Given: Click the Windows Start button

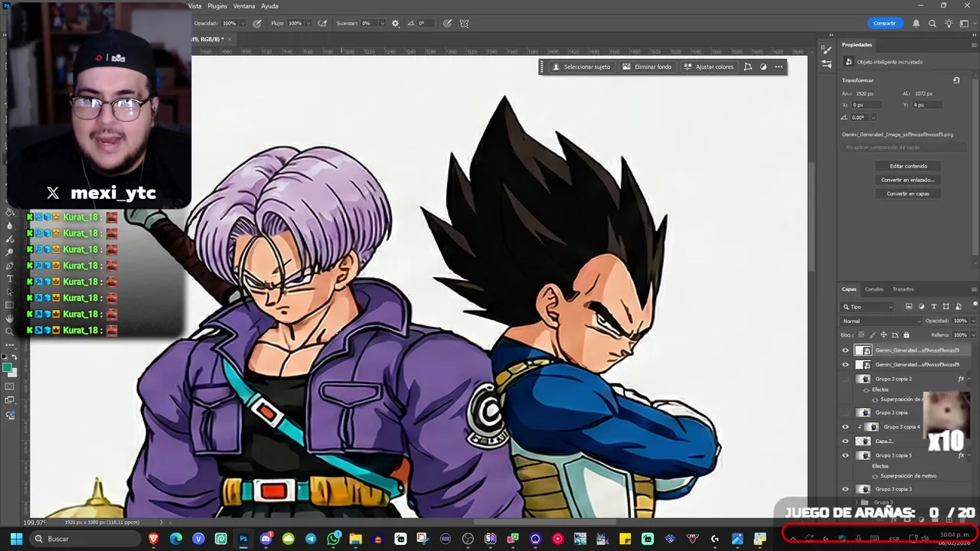Looking at the screenshot, I should pyautogui.click(x=16, y=539).
